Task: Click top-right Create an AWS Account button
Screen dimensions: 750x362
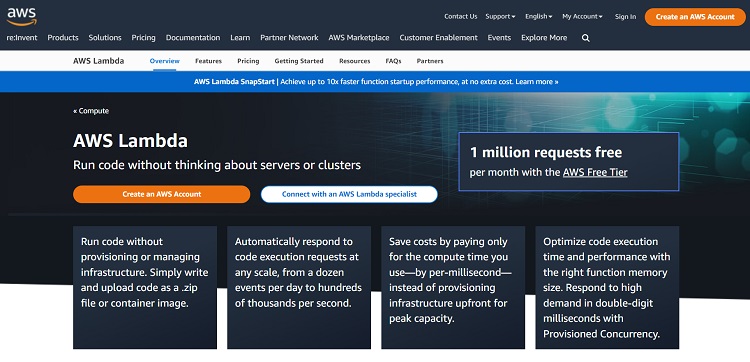Action: pos(695,17)
